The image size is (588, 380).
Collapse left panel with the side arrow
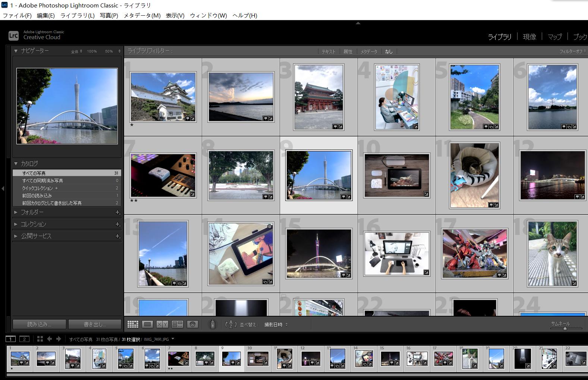[3, 189]
